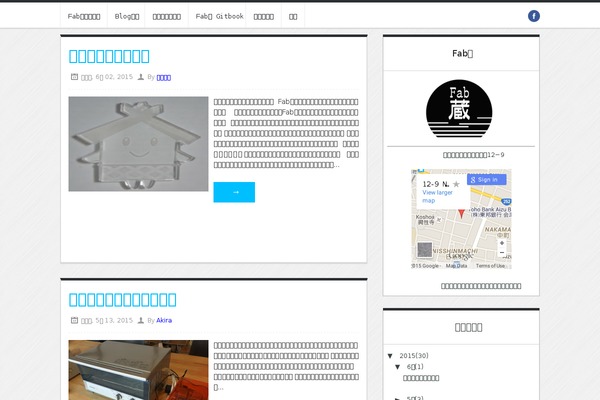Open the Fab Gitbook menu item
This screenshot has width=600, height=400.
tap(219, 16)
